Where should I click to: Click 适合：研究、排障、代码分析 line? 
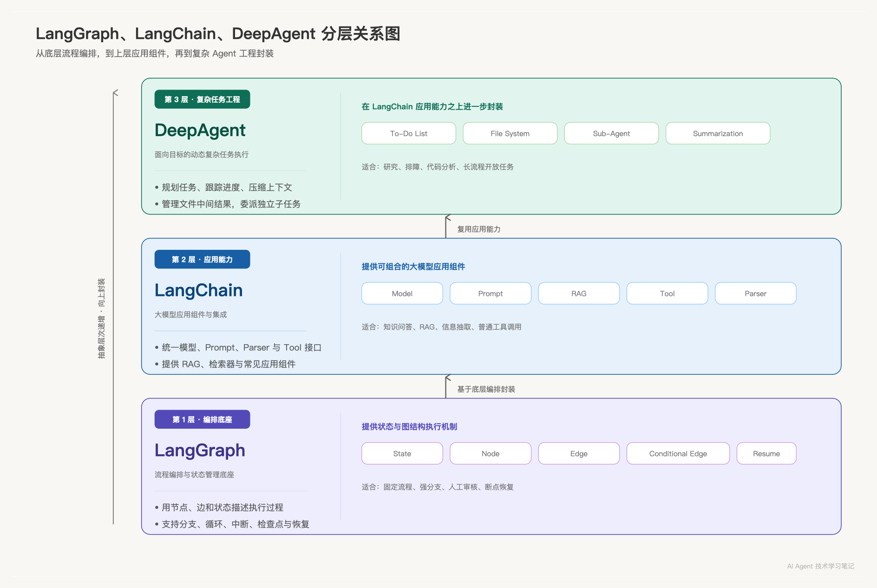[x=438, y=167]
